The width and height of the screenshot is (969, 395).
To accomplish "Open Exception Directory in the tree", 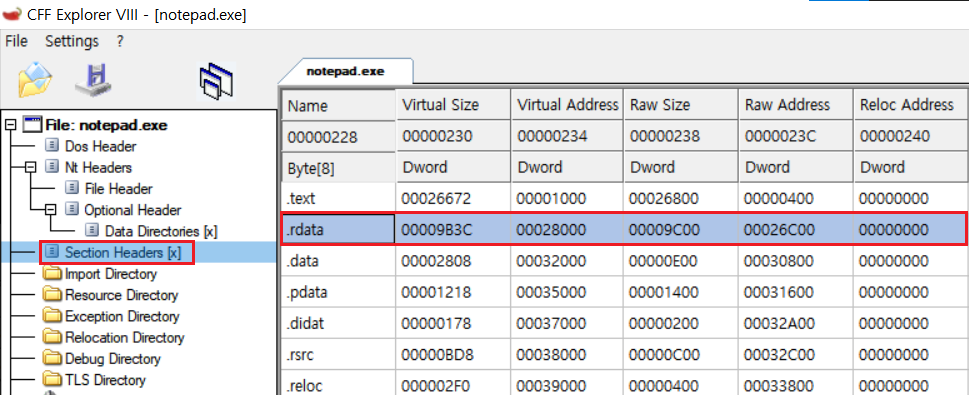I will coord(122,316).
